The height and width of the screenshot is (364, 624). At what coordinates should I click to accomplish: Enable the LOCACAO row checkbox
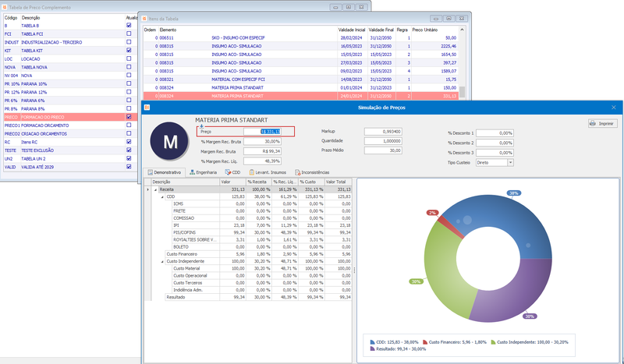coord(129,58)
